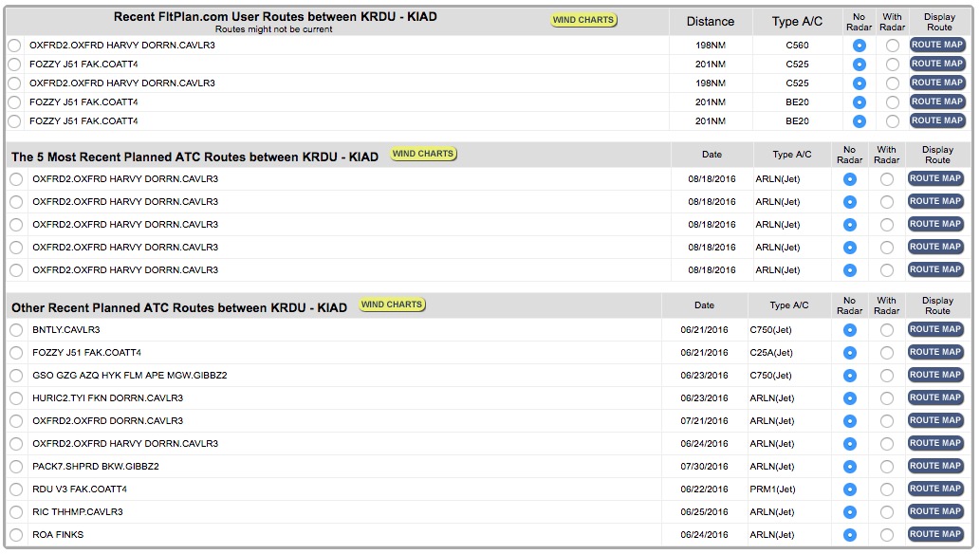Show Route Map for GSO GZG AZQ route
This screenshot has height=554, width=980.
tap(935, 375)
